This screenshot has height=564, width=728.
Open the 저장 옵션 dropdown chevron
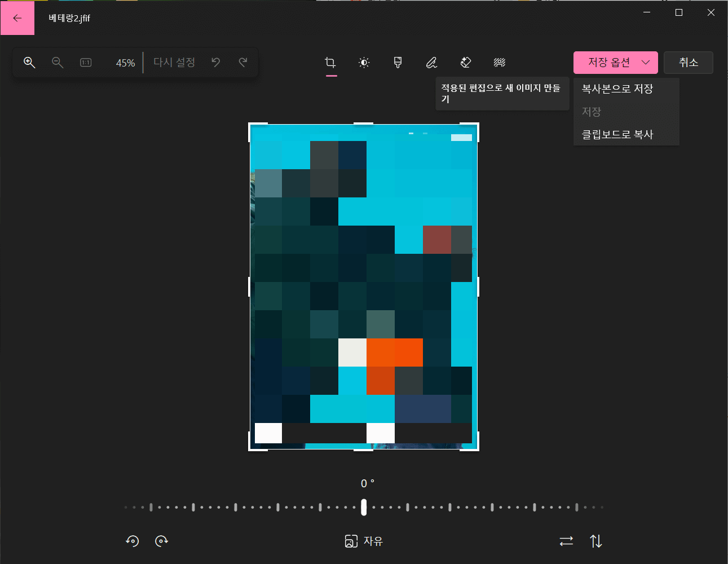[646, 63]
